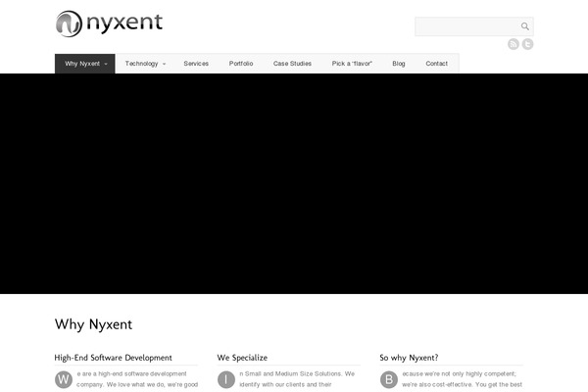Click text "identify with our clients and their"
The image size is (588, 392).
click(285, 384)
